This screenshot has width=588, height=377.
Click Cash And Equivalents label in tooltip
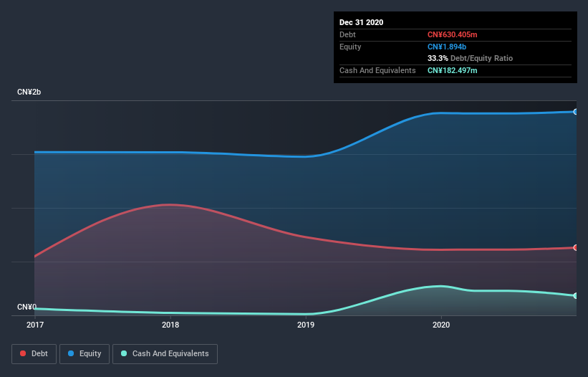pos(377,70)
